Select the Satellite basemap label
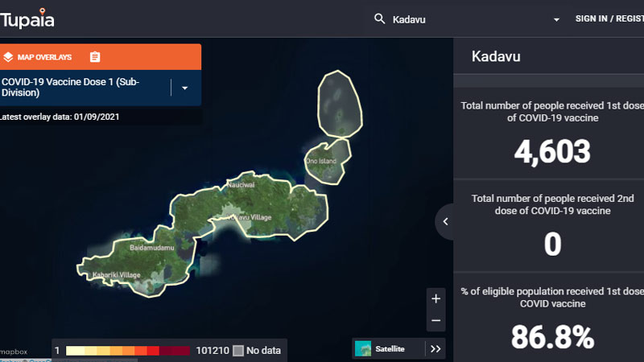The width and height of the screenshot is (644, 362). tap(391, 348)
